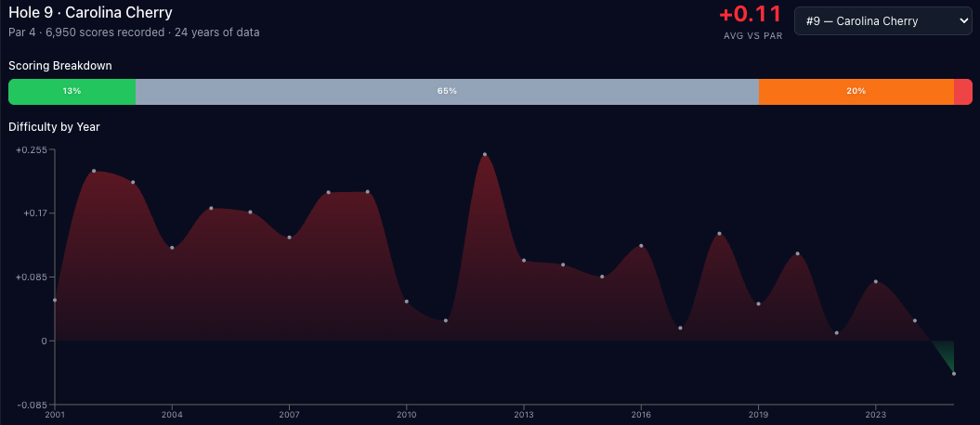
Task: Click the small red segment at bar end
Action: 963,92
